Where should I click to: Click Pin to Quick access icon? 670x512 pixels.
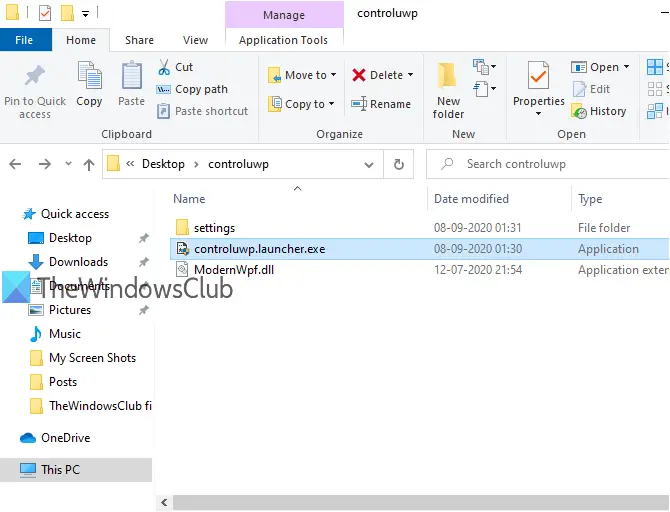(x=35, y=76)
